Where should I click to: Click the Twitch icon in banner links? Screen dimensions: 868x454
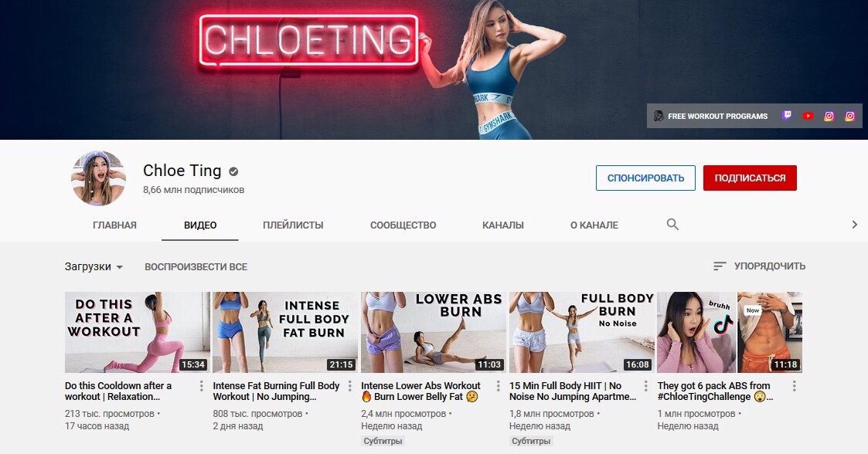[x=787, y=116]
